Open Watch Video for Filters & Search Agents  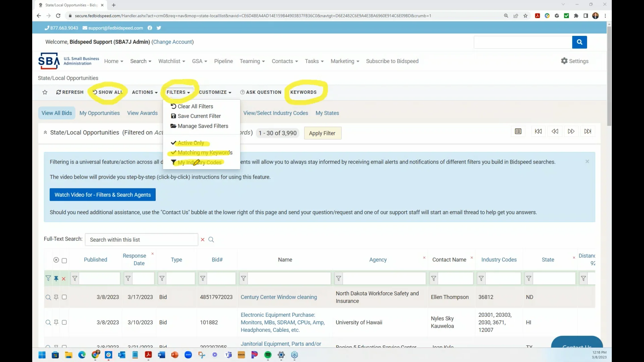point(102,194)
